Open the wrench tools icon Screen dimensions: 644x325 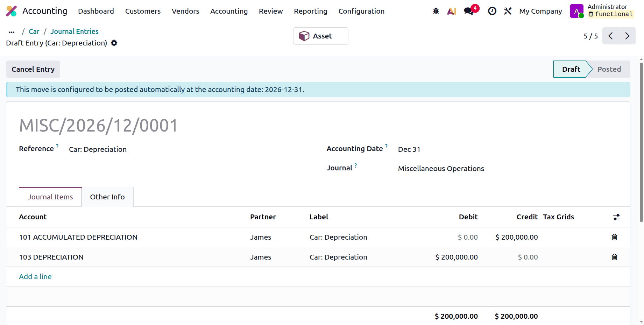coord(508,11)
